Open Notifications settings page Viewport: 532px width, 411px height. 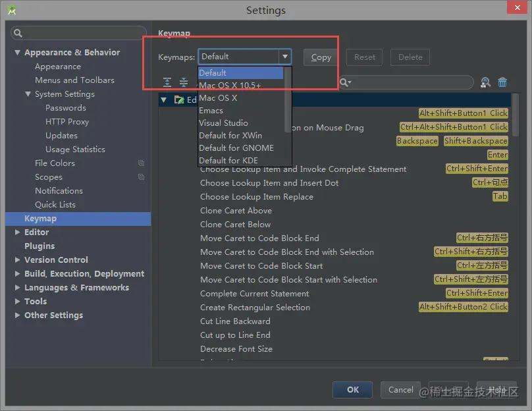(59, 191)
